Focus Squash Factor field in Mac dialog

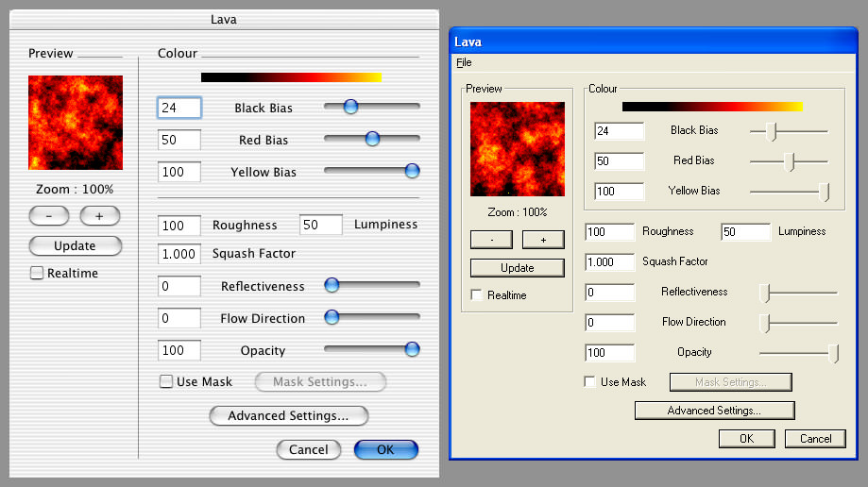pyautogui.click(x=179, y=254)
